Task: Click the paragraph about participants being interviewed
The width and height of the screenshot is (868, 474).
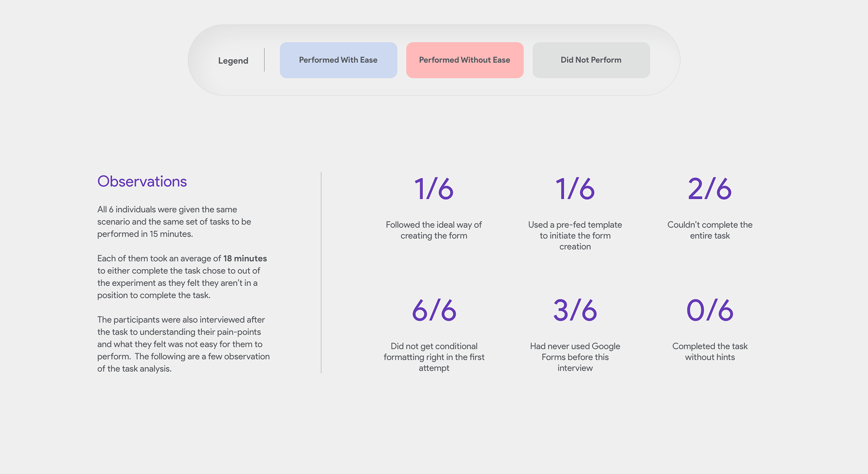Action: 183,344
